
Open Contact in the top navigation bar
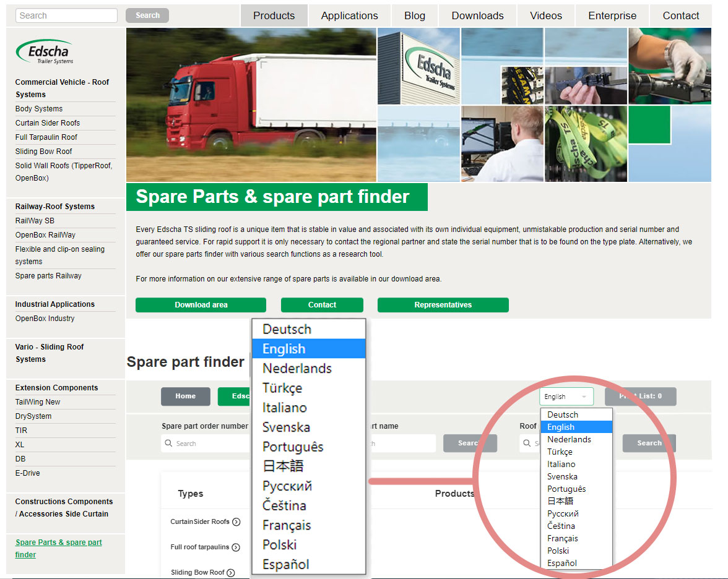(681, 16)
